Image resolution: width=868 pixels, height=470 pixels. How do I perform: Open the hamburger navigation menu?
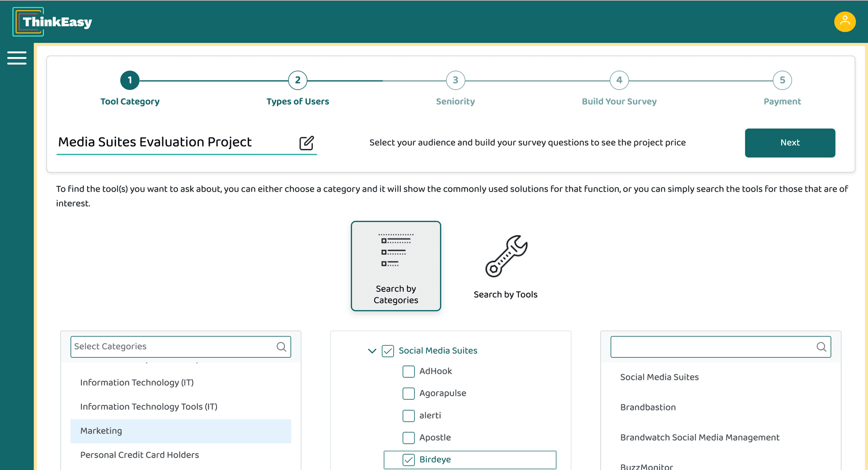tap(17, 58)
